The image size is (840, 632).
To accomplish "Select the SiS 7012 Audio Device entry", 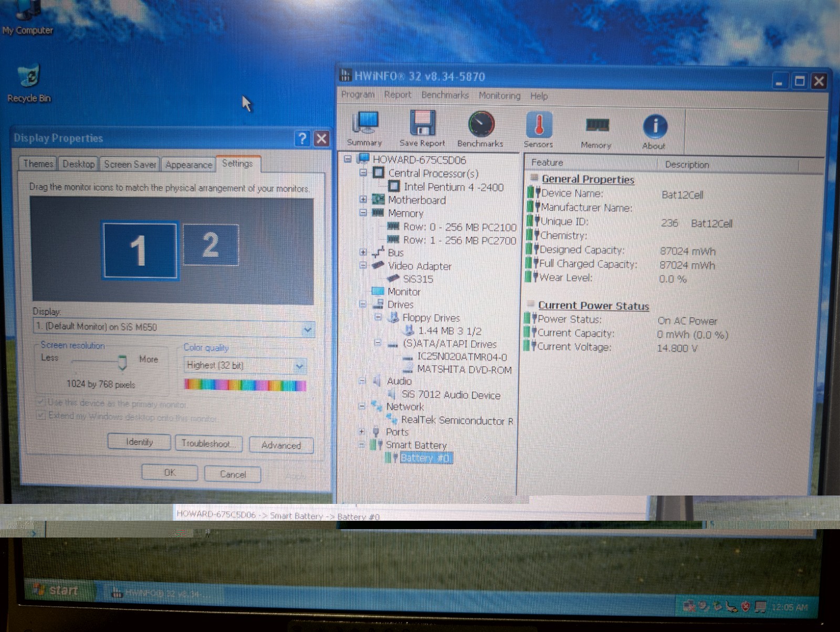I will (x=450, y=395).
